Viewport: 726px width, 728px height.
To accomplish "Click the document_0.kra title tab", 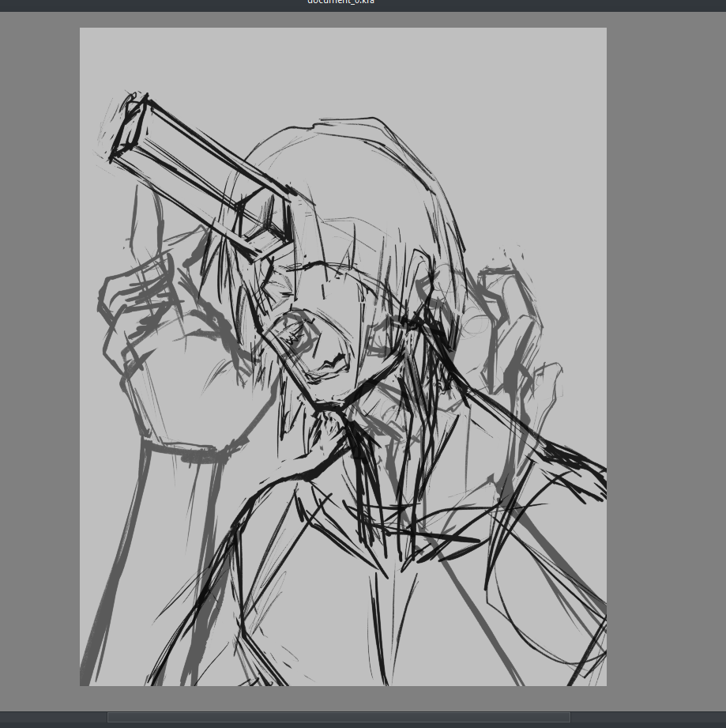I will (341, 2).
